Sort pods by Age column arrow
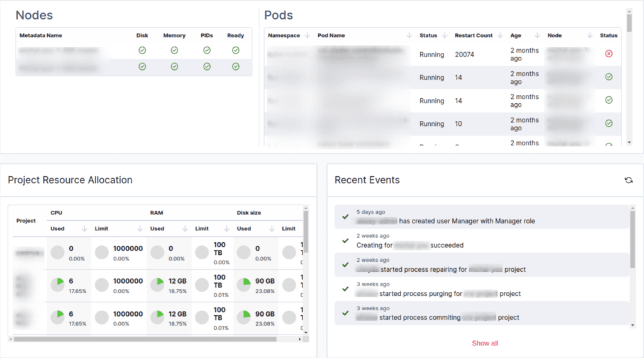The image size is (644, 358). [x=537, y=36]
